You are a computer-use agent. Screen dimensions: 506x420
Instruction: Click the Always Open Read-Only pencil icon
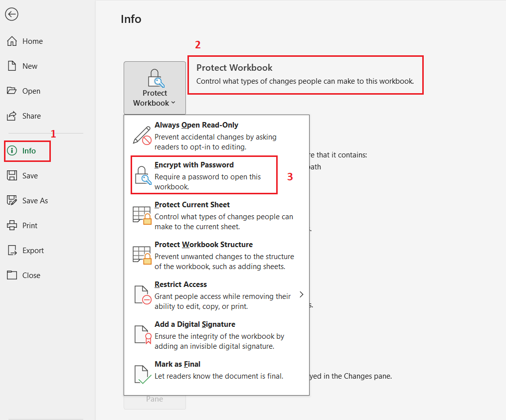coord(143,136)
